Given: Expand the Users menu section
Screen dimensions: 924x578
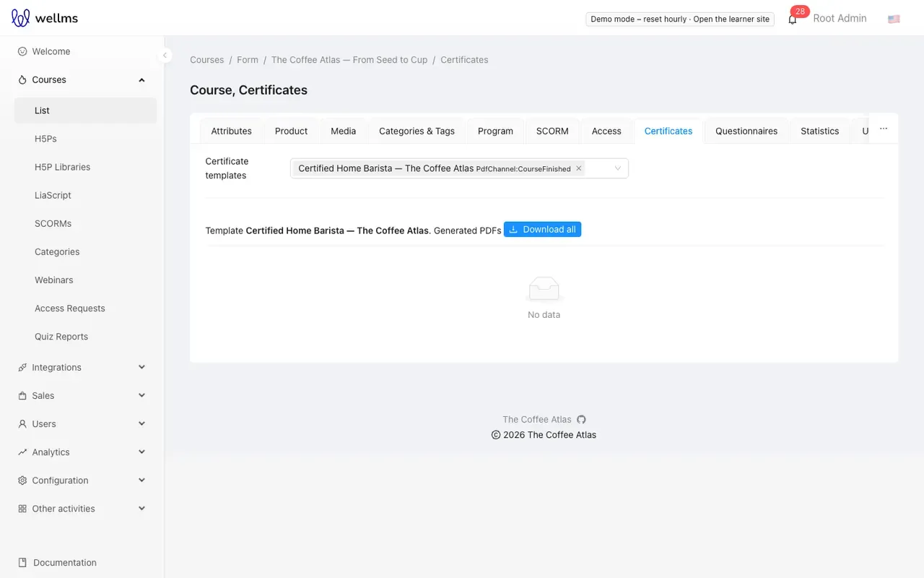Looking at the screenshot, I should (141, 423).
